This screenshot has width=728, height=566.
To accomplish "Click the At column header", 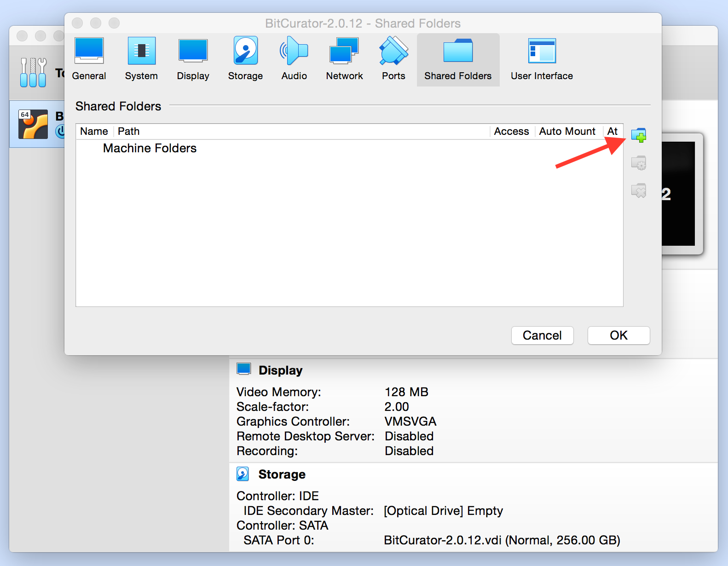I will 612,132.
